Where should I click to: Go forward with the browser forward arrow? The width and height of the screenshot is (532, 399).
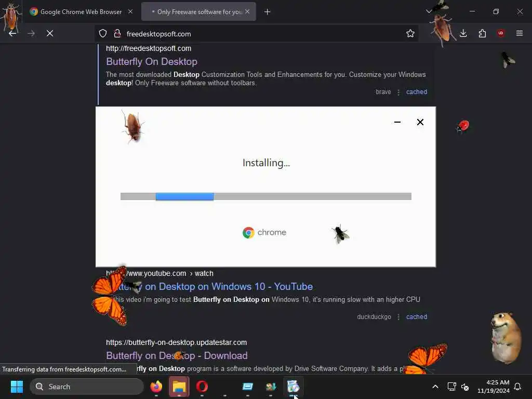(x=31, y=33)
